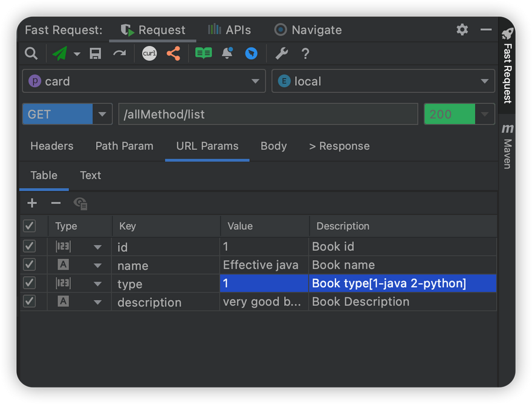The width and height of the screenshot is (532, 404).
Task: Open the Response view
Action: pyautogui.click(x=339, y=146)
